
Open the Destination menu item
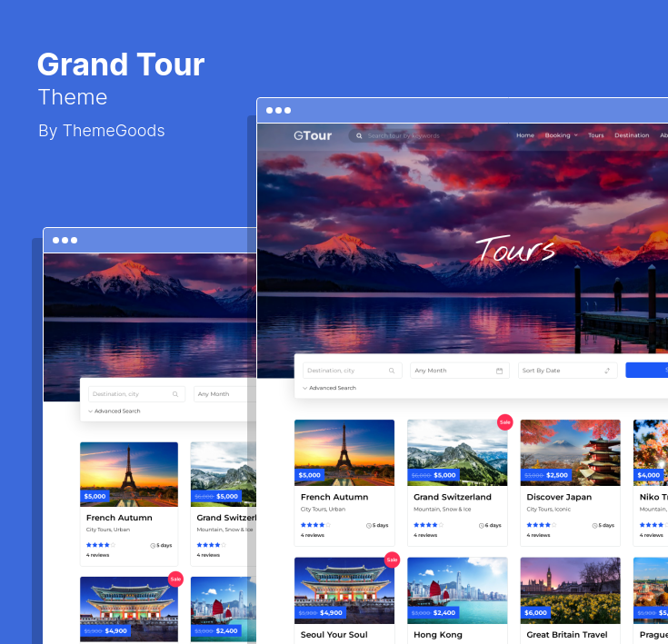pyautogui.click(x=632, y=135)
